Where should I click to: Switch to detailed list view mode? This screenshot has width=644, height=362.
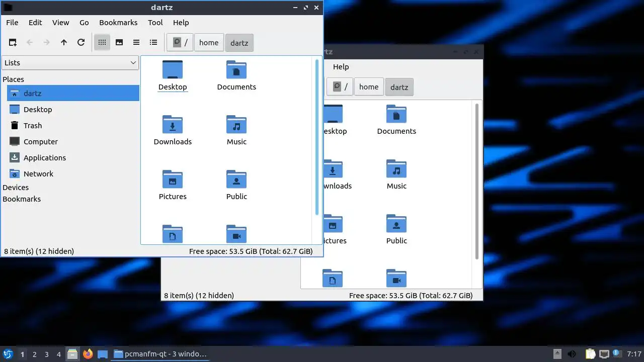pyautogui.click(x=153, y=43)
